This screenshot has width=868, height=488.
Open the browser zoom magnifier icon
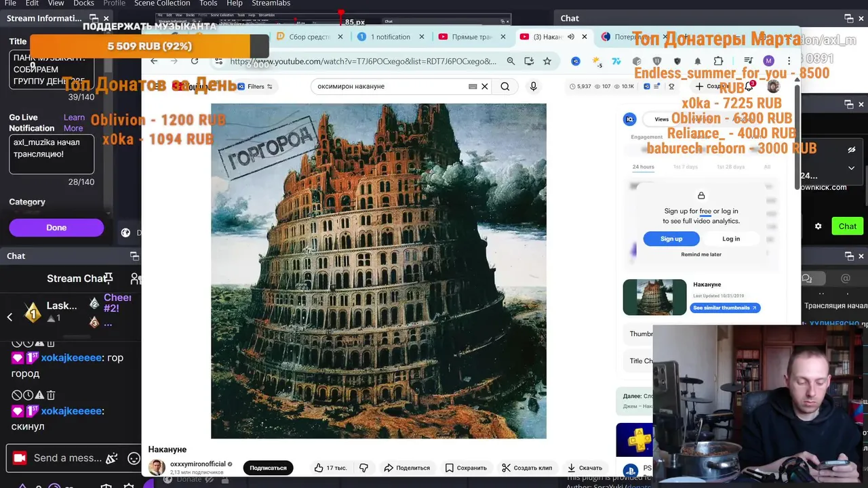coord(511,61)
